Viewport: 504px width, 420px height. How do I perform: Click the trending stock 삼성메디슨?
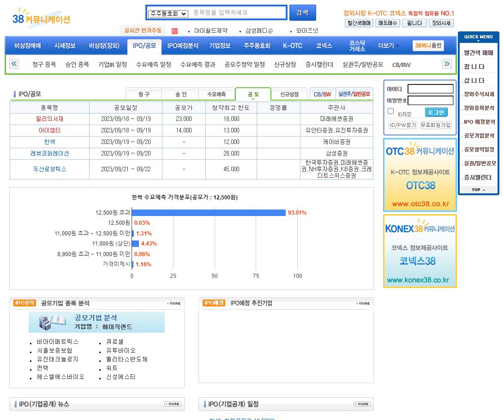coord(259,31)
